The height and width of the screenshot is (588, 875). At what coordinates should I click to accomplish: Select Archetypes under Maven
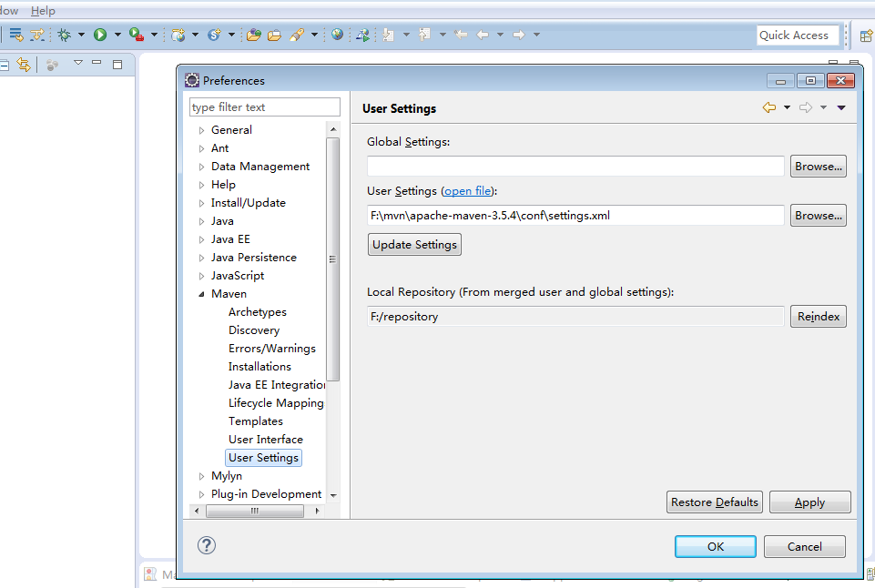click(257, 312)
